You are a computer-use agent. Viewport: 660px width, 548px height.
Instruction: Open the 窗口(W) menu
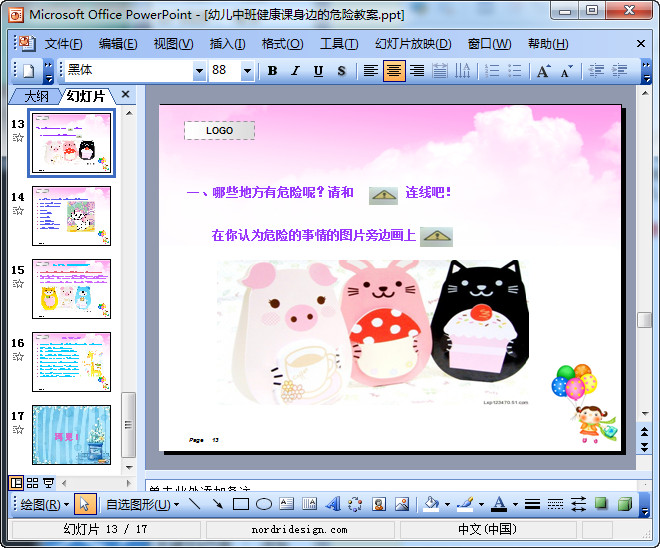(x=490, y=44)
